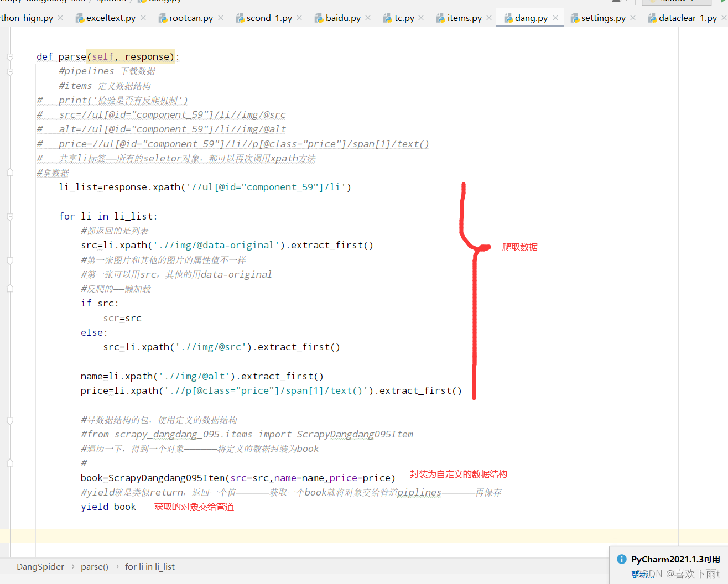Close the items.py tab
This screenshot has width=728, height=584.
tap(489, 18)
